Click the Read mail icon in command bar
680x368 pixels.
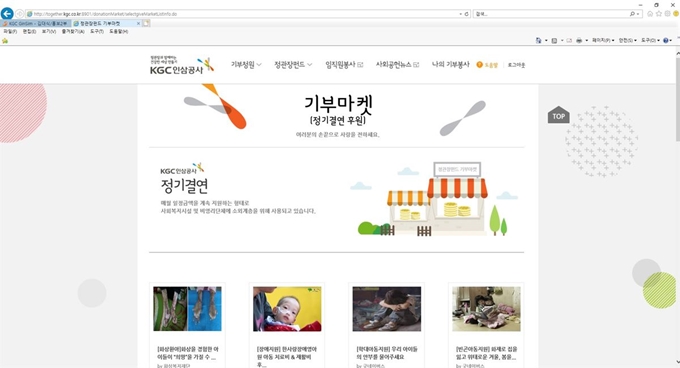(x=569, y=40)
